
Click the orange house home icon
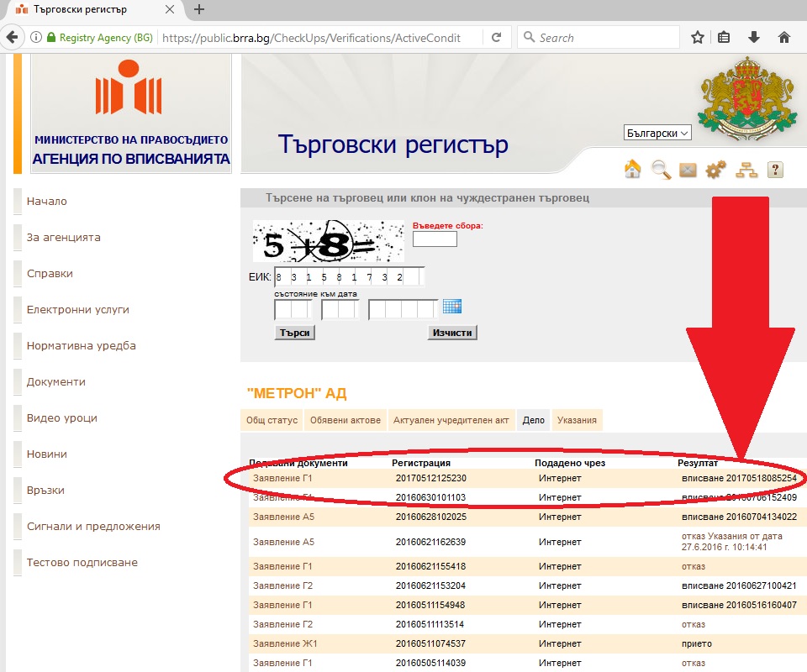(x=633, y=170)
